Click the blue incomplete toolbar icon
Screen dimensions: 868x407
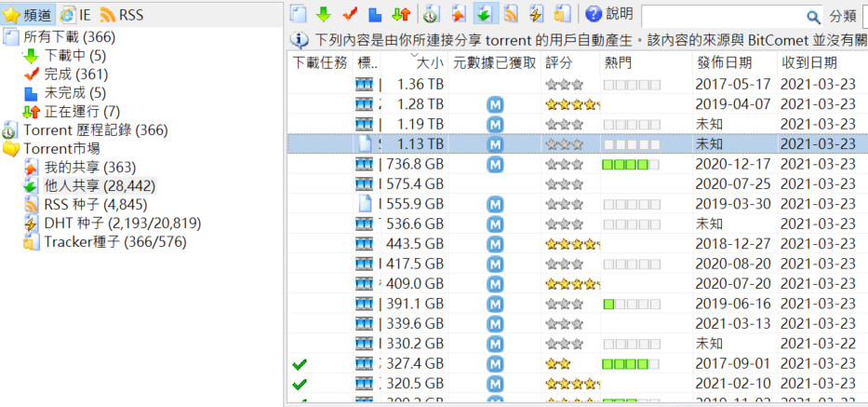coord(376,14)
